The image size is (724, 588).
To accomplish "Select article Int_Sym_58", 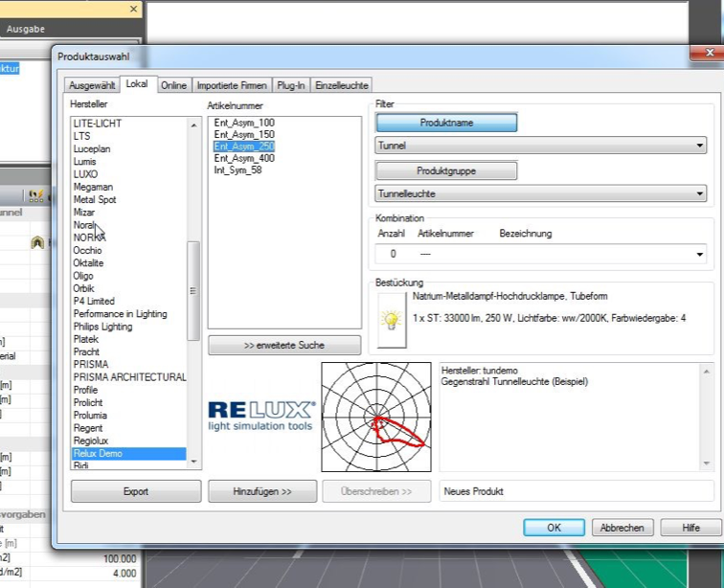I will point(238,170).
